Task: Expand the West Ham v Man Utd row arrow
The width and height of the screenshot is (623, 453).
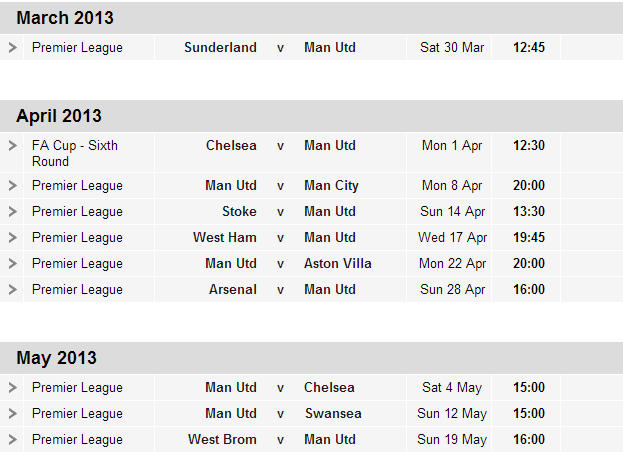Action: tap(13, 238)
